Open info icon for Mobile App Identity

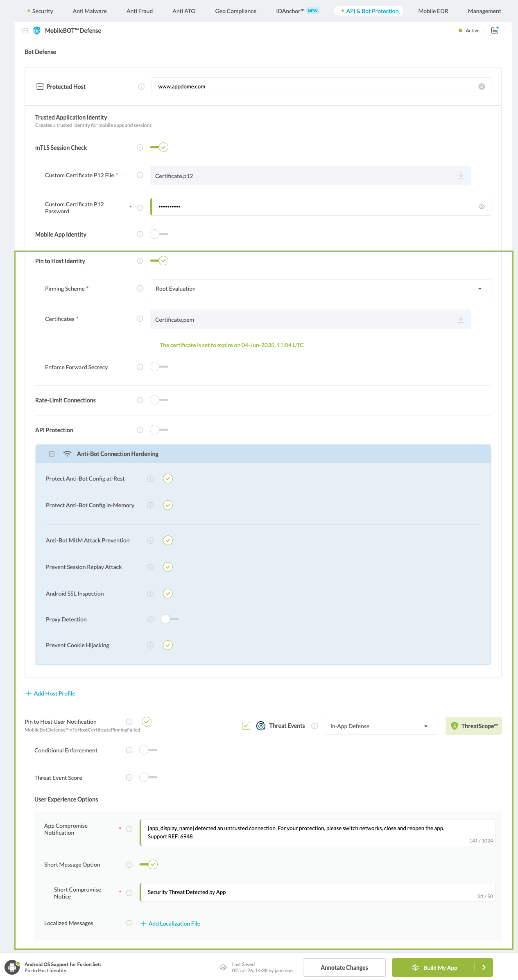(140, 234)
